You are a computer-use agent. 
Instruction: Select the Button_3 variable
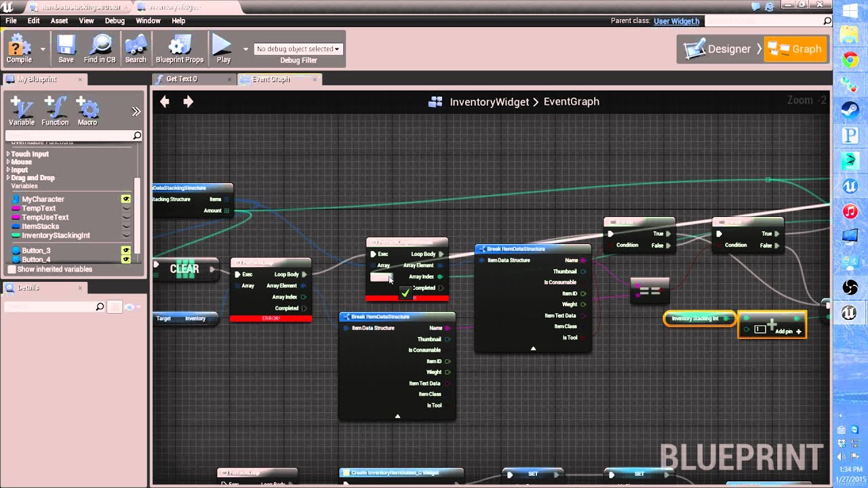(36, 251)
